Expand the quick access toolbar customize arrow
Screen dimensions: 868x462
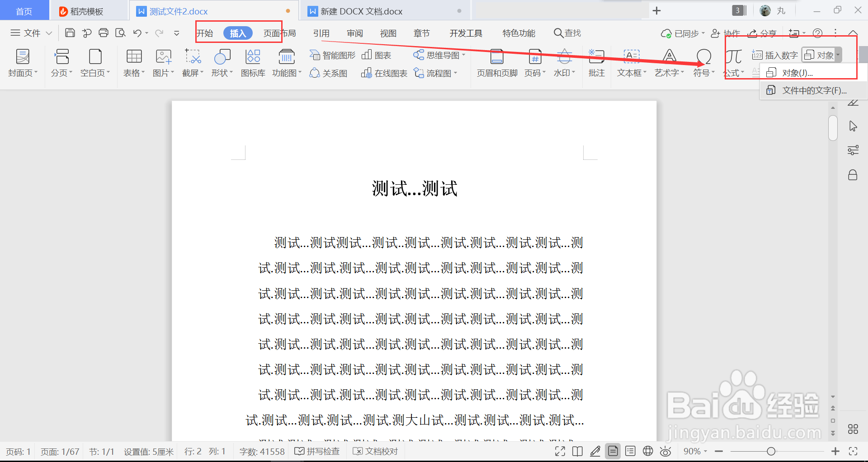177,33
